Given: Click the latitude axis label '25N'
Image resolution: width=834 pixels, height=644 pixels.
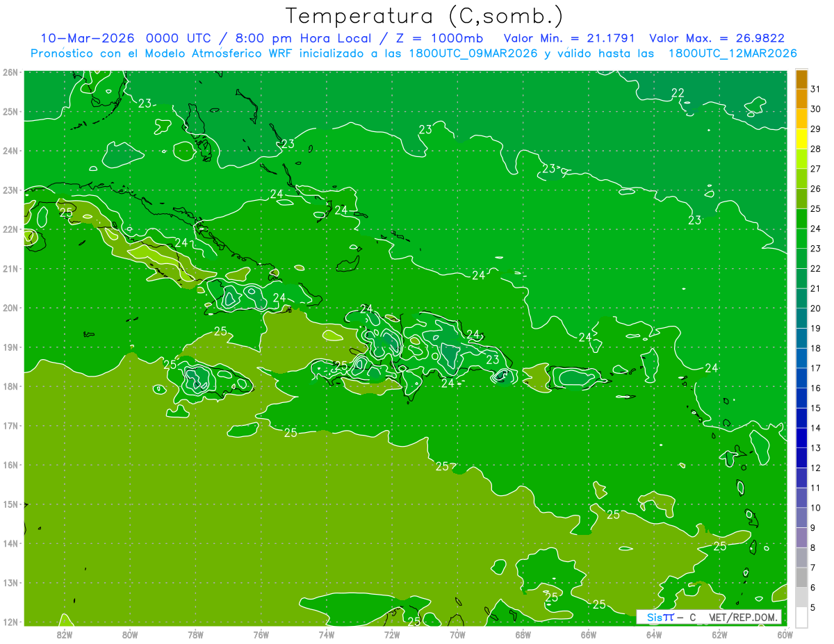Looking at the screenshot, I should pyautogui.click(x=10, y=111).
